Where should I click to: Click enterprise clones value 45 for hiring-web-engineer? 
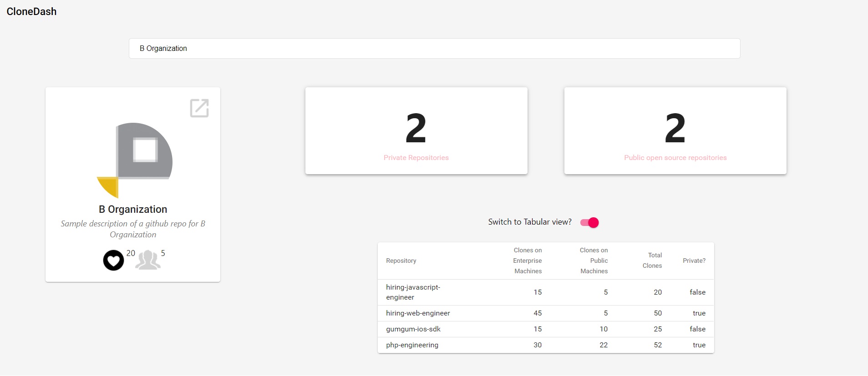click(538, 313)
